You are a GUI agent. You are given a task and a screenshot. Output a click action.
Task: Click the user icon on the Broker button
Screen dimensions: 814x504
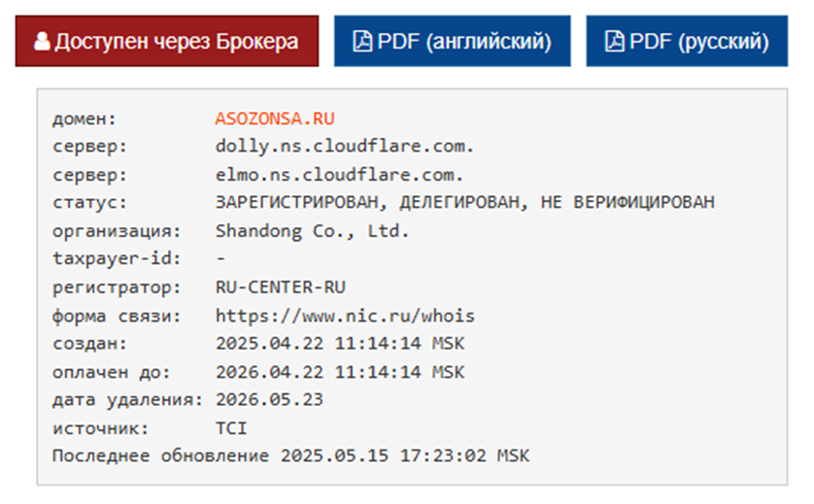42,42
